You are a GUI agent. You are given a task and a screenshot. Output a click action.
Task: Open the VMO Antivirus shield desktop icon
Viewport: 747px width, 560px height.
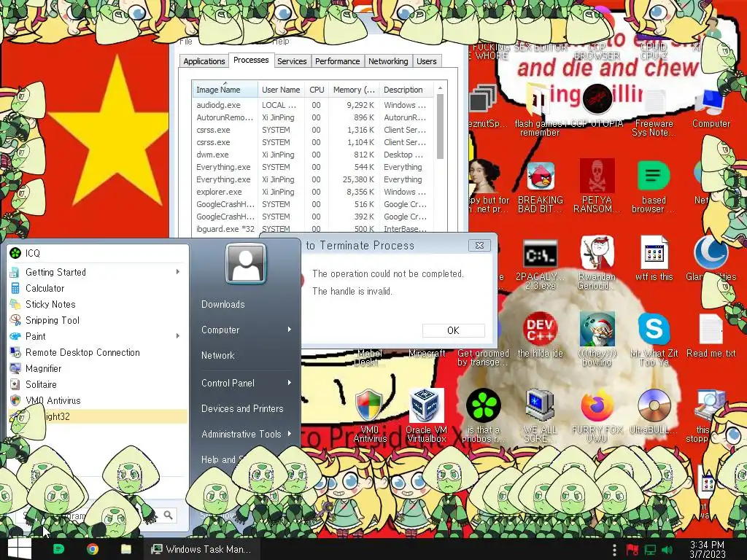pos(370,415)
